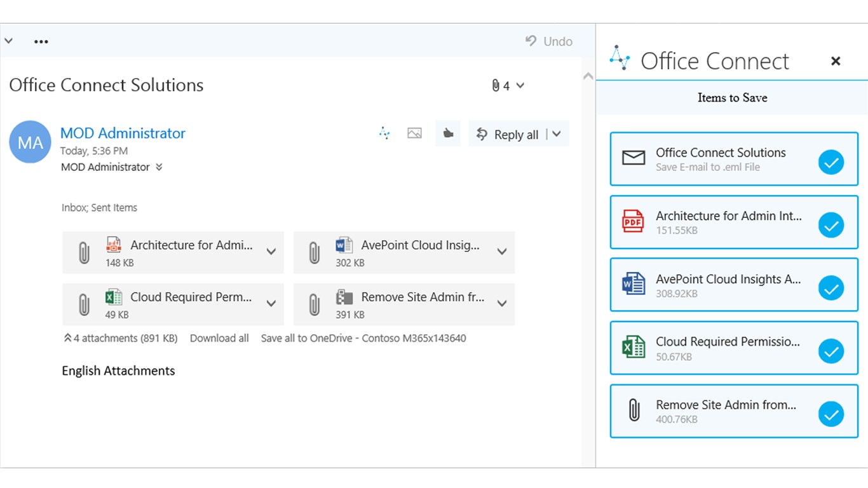Uncheck Architecture for Admin PDF item
This screenshot has height=488, width=868.
click(831, 225)
